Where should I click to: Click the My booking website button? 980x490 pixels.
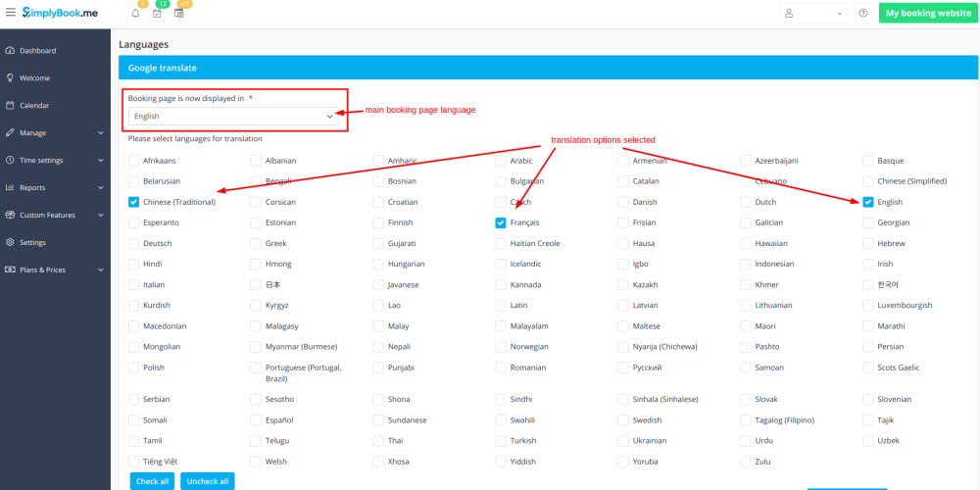point(927,13)
